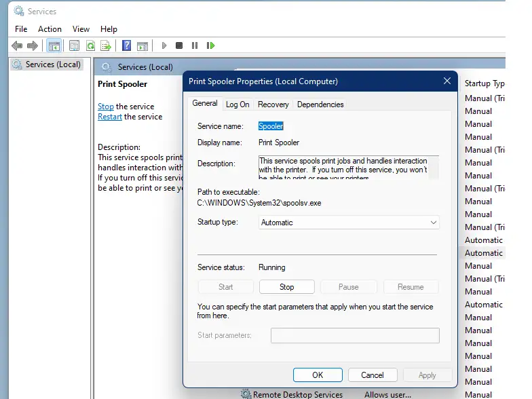Click the Running service status text

[271, 267]
